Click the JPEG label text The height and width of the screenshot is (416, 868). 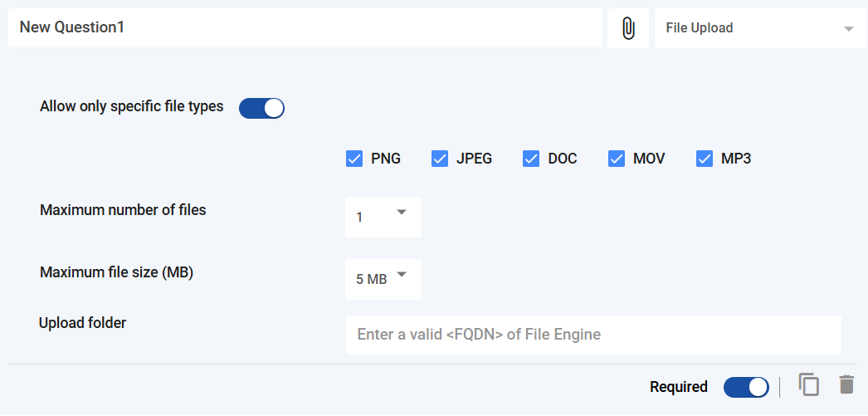click(x=474, y=159)
